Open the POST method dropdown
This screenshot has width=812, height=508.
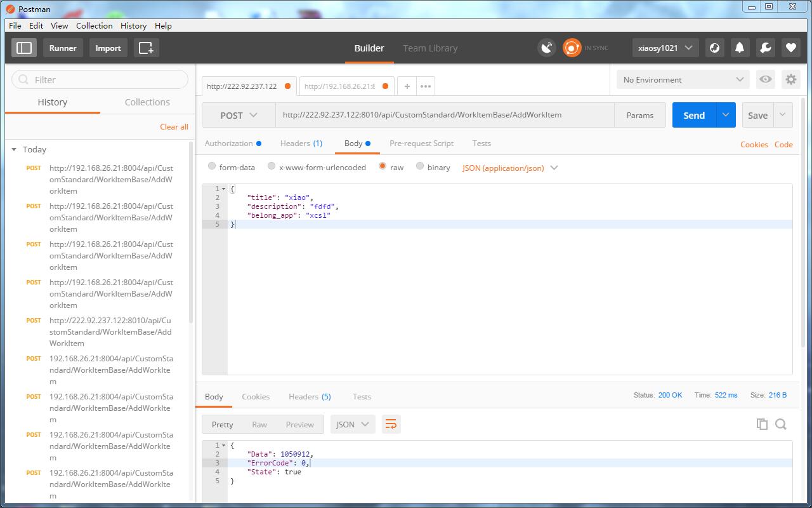pyautogui.click(x=239, y=115)
